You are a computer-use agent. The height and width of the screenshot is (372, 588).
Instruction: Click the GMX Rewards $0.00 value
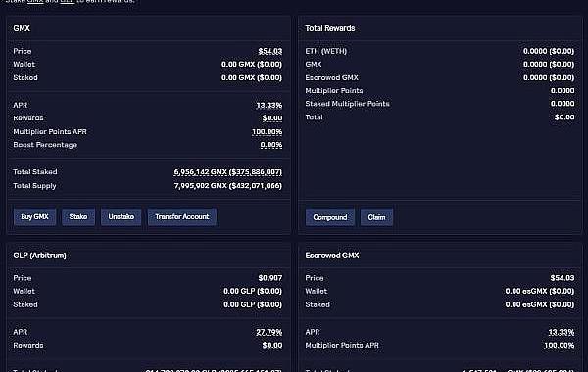(272, 118)
